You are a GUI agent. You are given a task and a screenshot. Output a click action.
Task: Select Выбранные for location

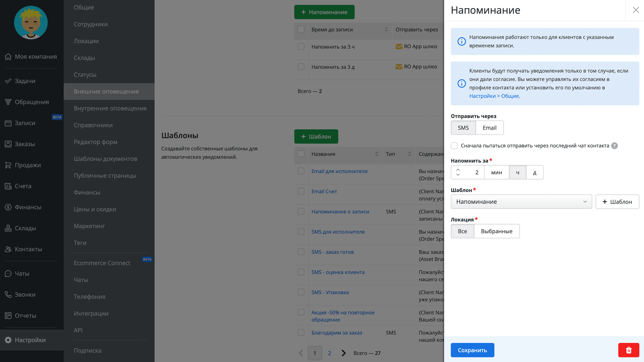point(497,231)
